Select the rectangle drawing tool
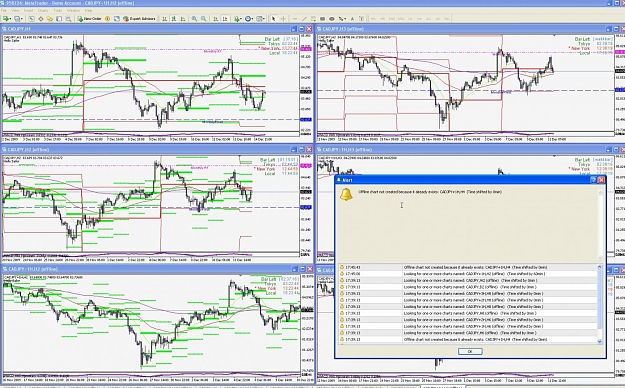Screen dimensions: 625x388 point(322,19)
